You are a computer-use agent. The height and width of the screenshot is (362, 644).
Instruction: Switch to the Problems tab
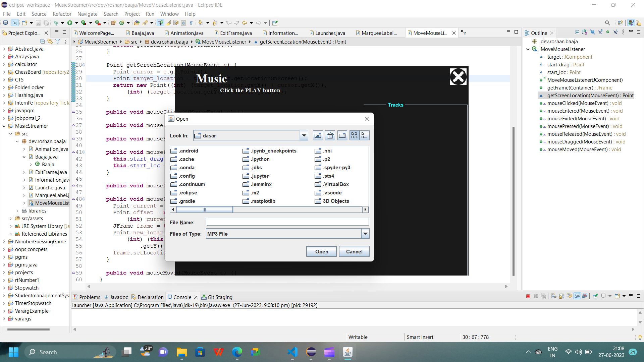87,297
